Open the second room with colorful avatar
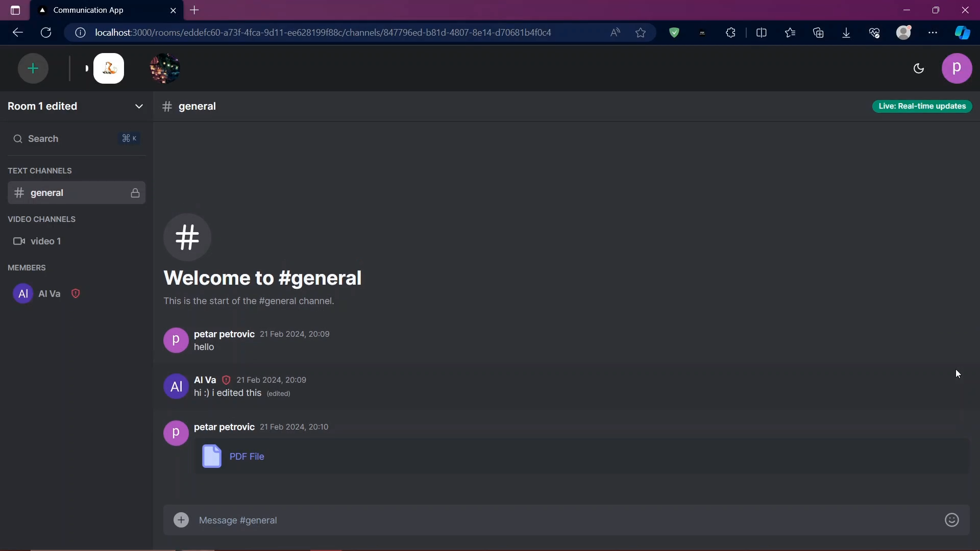980x551 pixels. pyautogui.click(x=164, y=68)
